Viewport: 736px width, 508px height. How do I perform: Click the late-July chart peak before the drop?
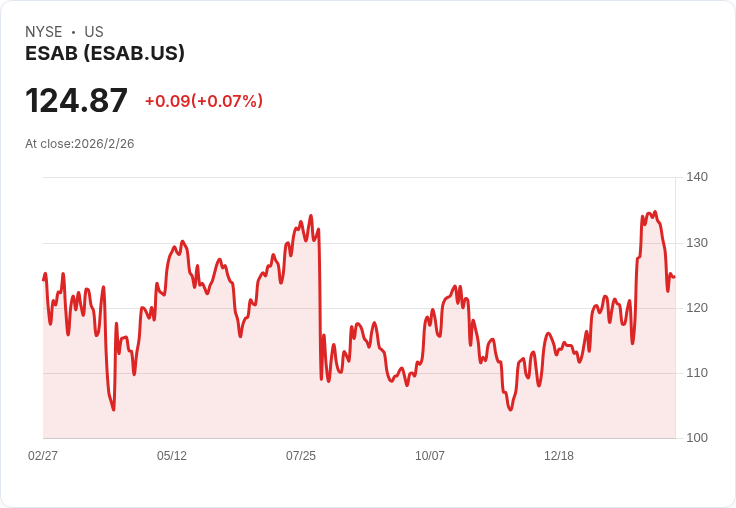click(311, 216)
